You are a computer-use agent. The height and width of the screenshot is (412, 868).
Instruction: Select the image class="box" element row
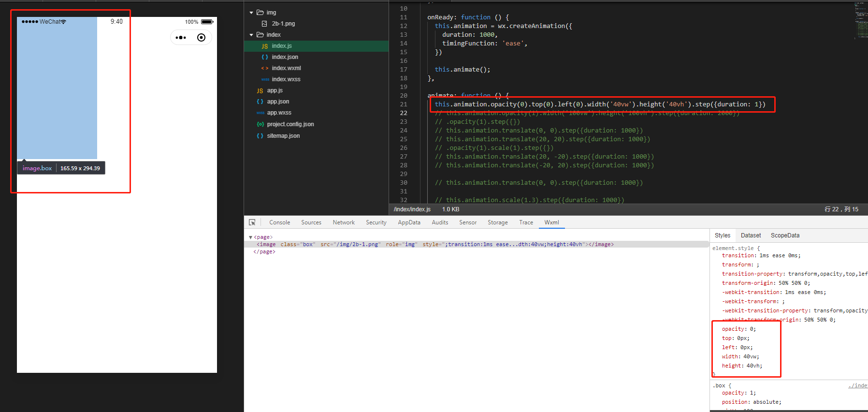point(477,244)
